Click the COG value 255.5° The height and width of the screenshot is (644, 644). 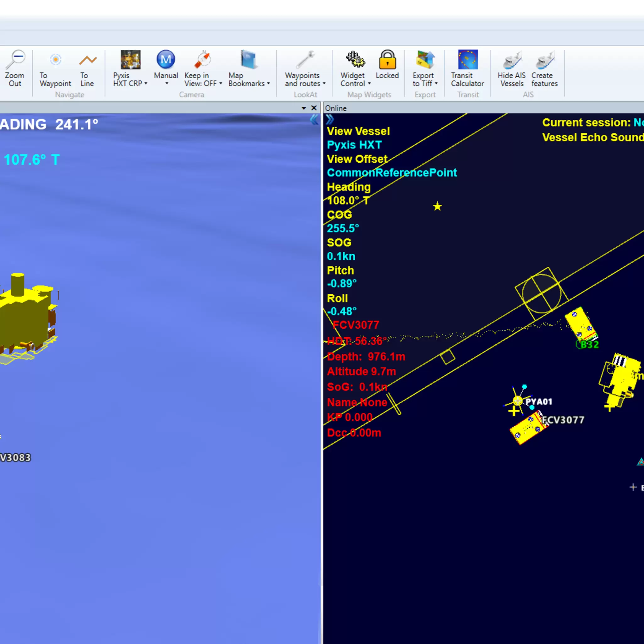(x=343, y=228)
